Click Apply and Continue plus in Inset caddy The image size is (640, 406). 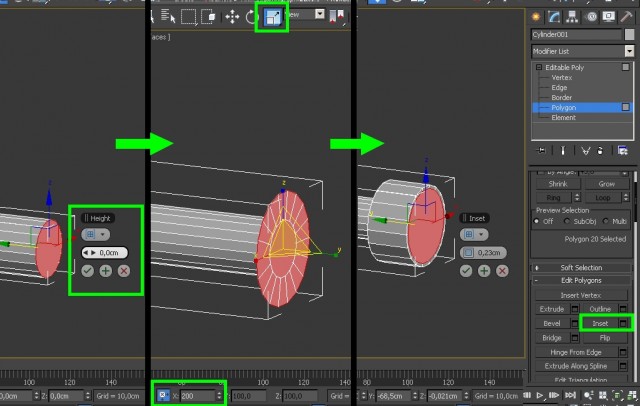click(x=484, y=271)
